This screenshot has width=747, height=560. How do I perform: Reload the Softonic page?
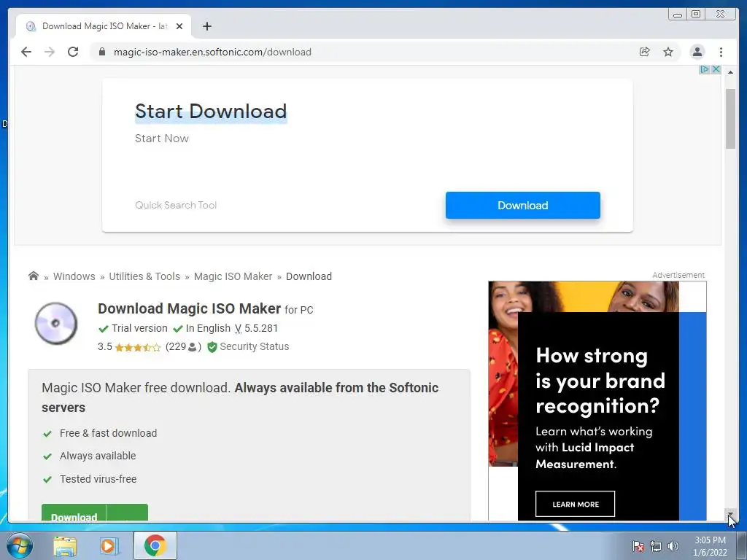point(73,52)
